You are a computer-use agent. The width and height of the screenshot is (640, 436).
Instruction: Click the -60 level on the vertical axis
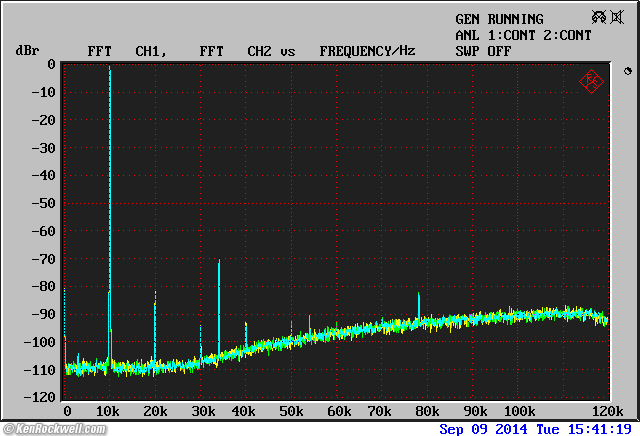(x=43, y=231)
